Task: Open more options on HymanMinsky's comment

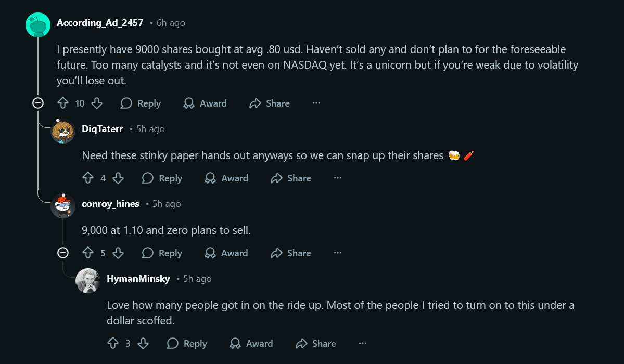Action: 363,343
